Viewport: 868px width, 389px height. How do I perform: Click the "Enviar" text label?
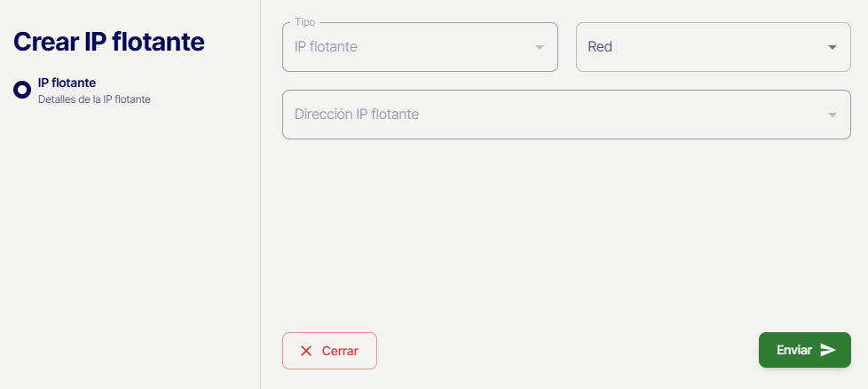[x=794, y=350]
